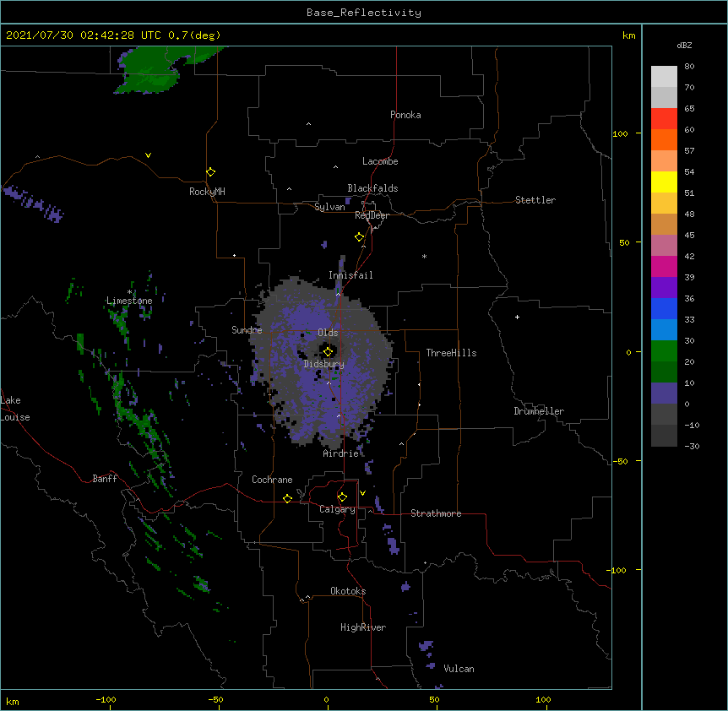The height and width of the screenshot is (711, 728).
Task: Click the ThreeHills city label
Action: 451,353
